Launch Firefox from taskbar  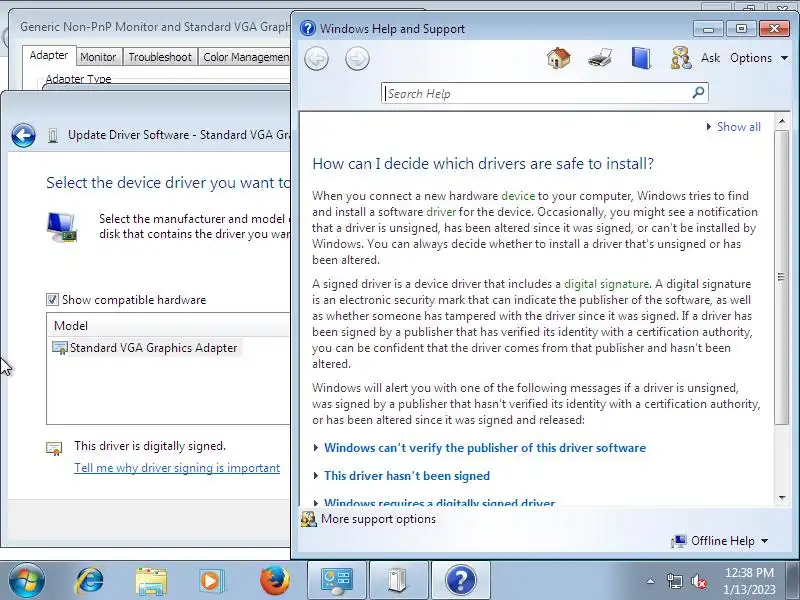coord(274,581)
